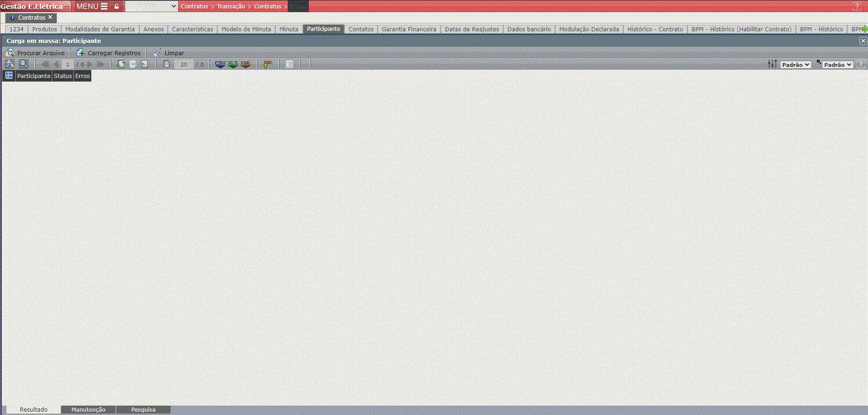The width and height of the screenshot is (868, 415).
Task: Switch to the Produtos tab
Action: [x=44, y=29]
